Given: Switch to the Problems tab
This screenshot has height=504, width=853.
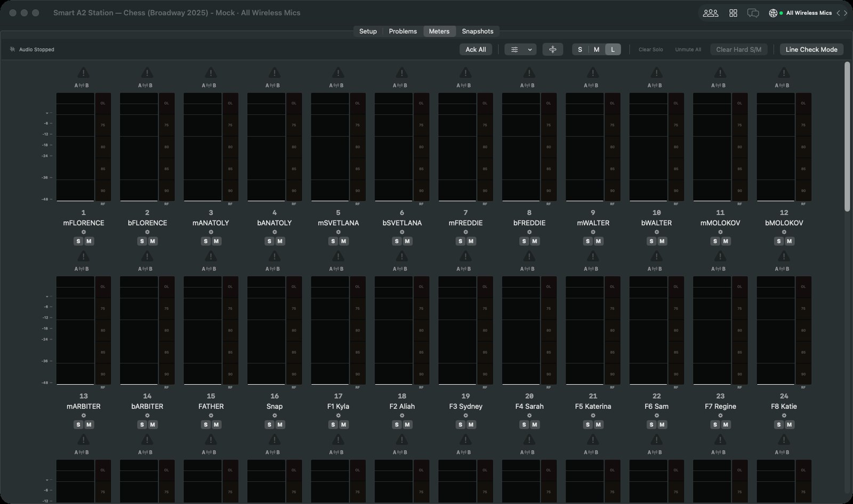Looking at the screenshot, I should 403,31.
